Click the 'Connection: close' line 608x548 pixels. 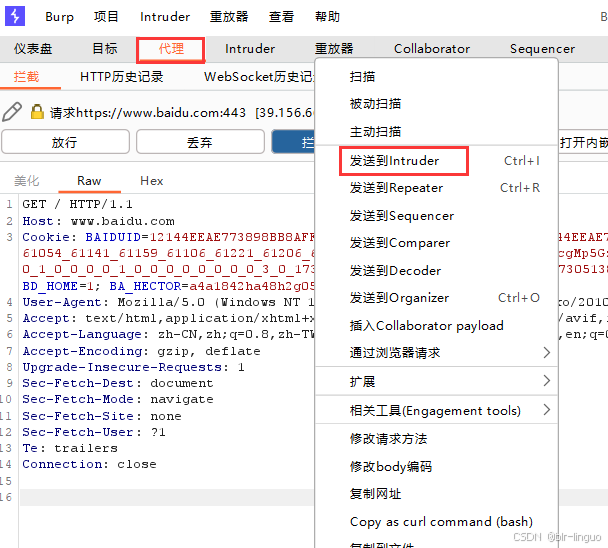click(x=89, y=464)
